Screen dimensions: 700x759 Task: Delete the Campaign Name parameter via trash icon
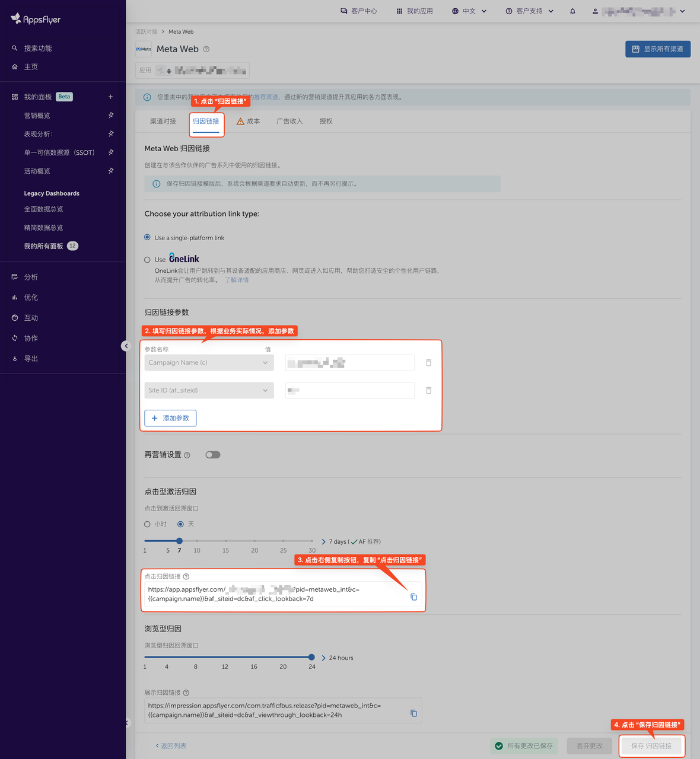click(x=428, y=362)
